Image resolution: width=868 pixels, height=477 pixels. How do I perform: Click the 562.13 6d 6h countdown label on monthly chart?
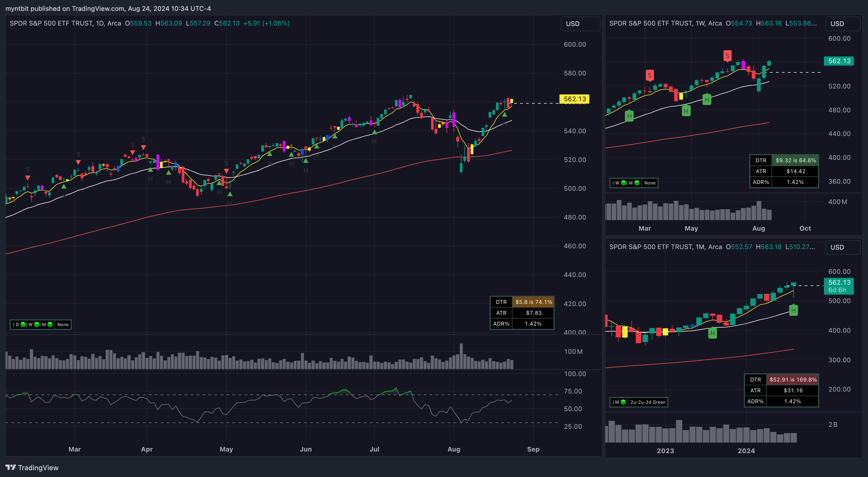[839, 286]
